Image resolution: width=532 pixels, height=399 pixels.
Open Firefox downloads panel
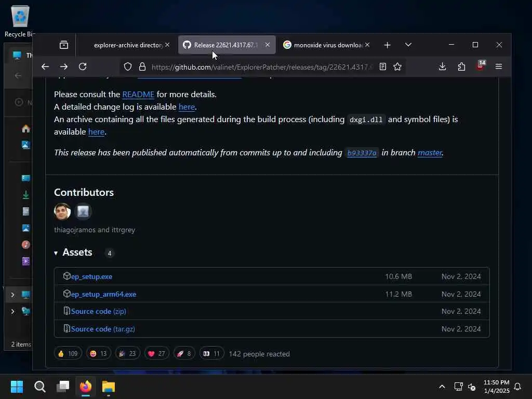442,66
